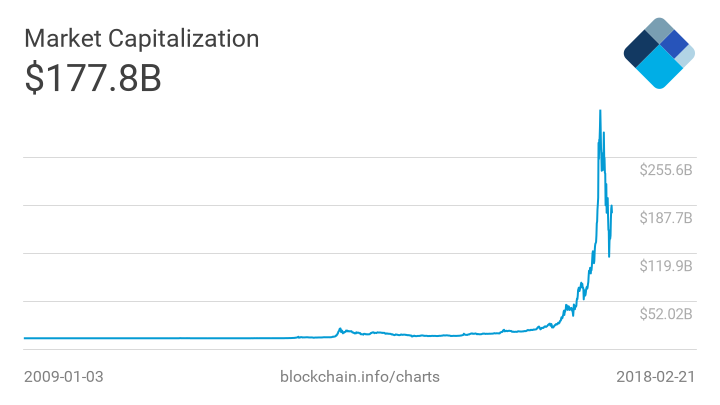Click the large cyan bottom logo diamond
This screenshot has width=720, height=405.
(x=659, y=68)
